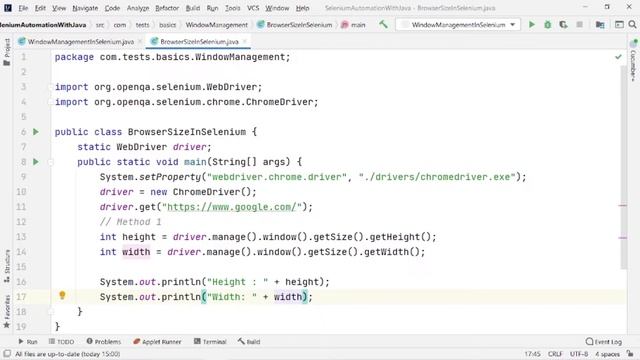This screenshot has width=640, height=360.
Task: Change file encoding UTF-8 in status bar
Action: [x=579, y=354]
